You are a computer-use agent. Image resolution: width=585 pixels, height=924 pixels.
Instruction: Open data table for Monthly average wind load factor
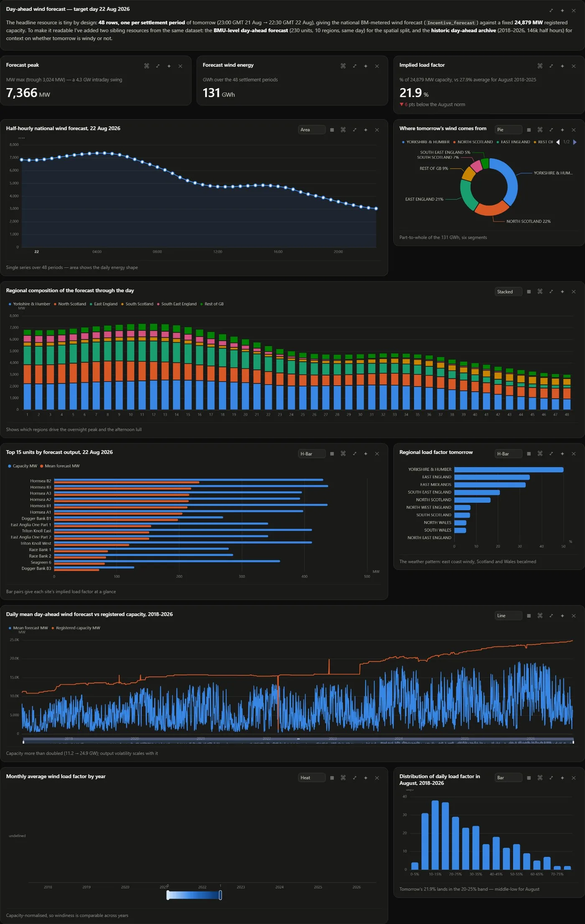[x=332, y=778]
